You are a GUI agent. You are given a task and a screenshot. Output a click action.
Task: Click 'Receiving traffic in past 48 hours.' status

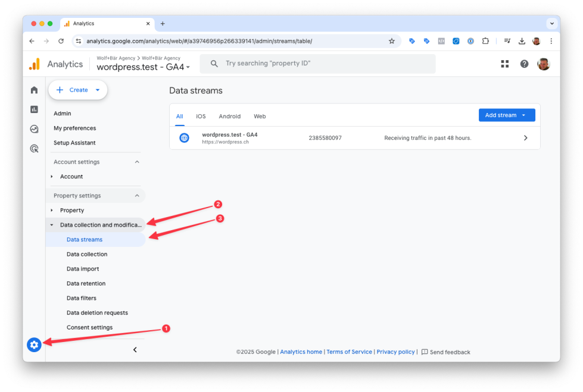pos(428,138)
